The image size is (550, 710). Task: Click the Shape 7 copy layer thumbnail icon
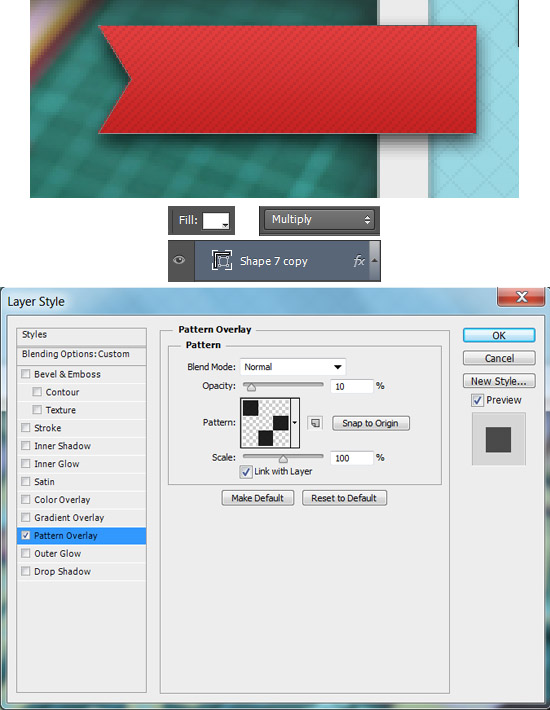click(x=222, y=260)
